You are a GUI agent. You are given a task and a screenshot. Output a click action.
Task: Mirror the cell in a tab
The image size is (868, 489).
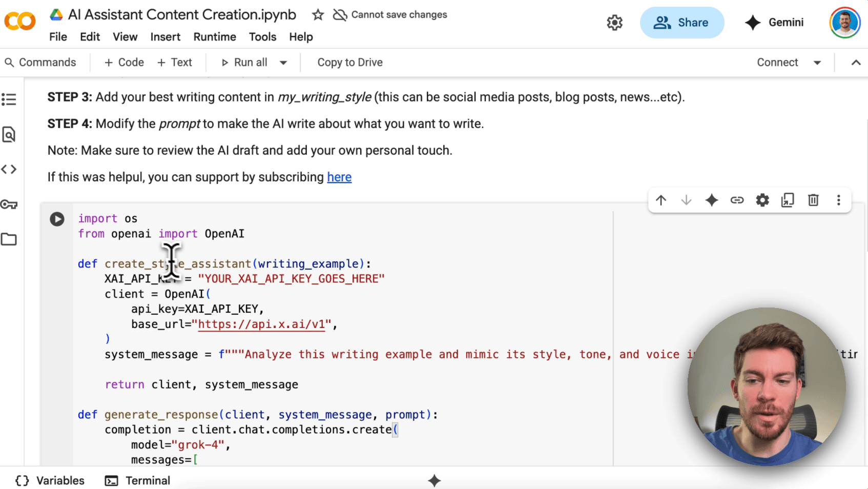click(x=788, y=200)
